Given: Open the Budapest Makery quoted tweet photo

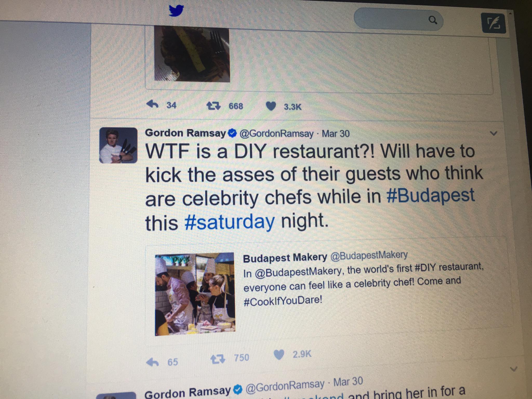Looking at the screenshot, I should pos(195,294).
